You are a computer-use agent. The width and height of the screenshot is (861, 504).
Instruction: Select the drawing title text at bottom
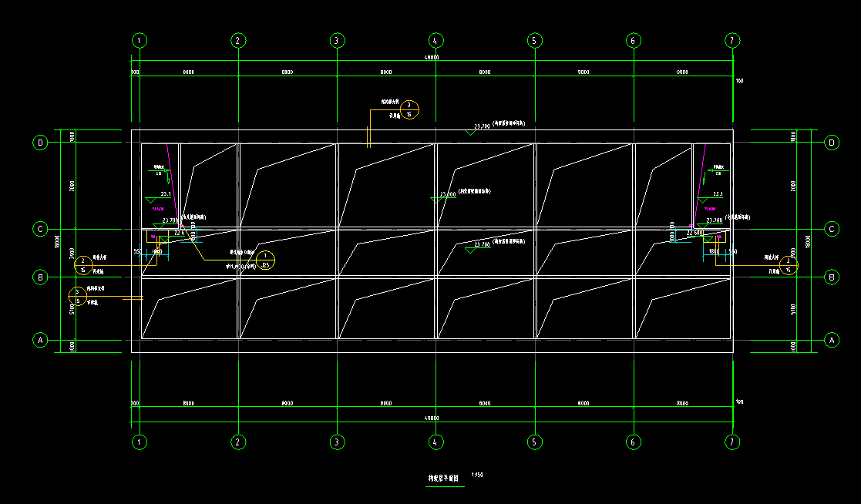pyautogui.click(x=444, y=479)
